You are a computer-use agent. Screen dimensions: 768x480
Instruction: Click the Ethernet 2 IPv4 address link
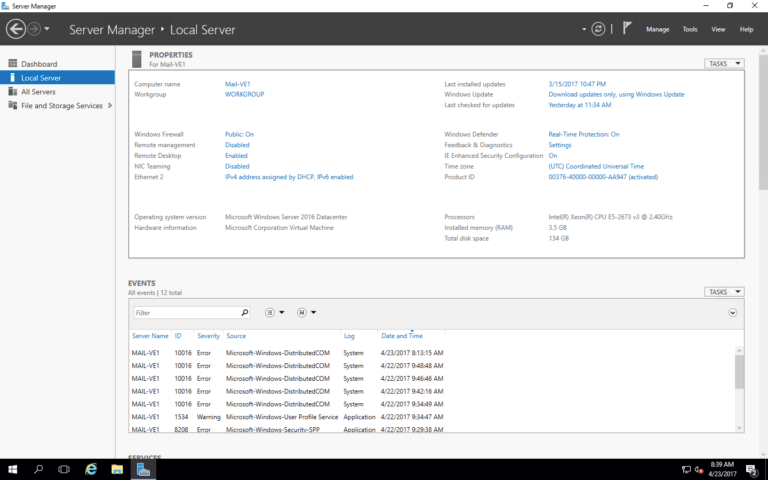(x=289, y=177)
